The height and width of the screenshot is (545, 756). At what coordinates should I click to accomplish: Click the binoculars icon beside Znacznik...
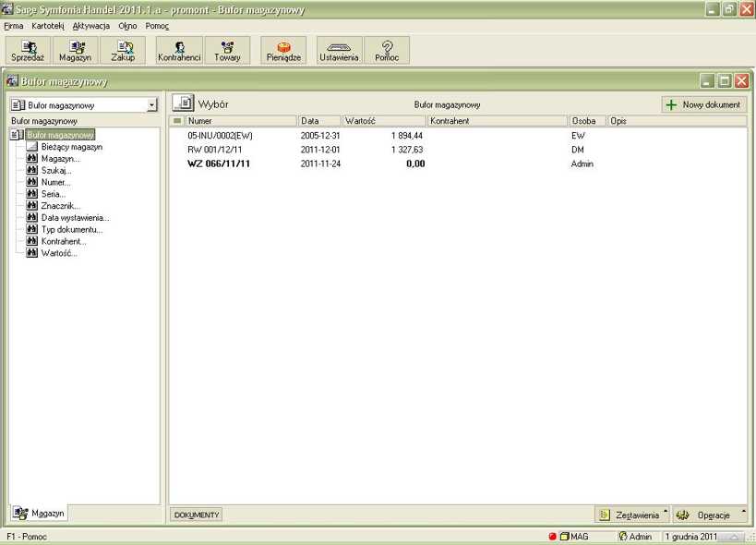(x=31, y=205)
